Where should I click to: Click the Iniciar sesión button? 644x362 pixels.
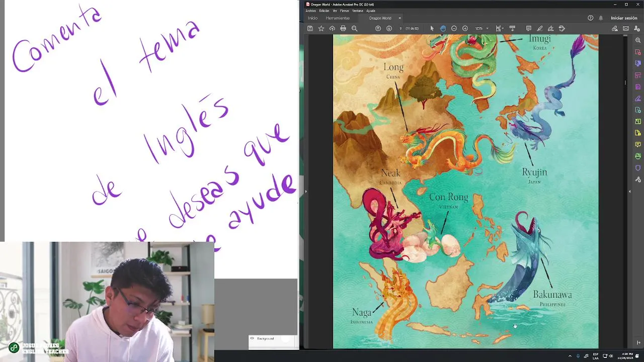coord(624,18)
